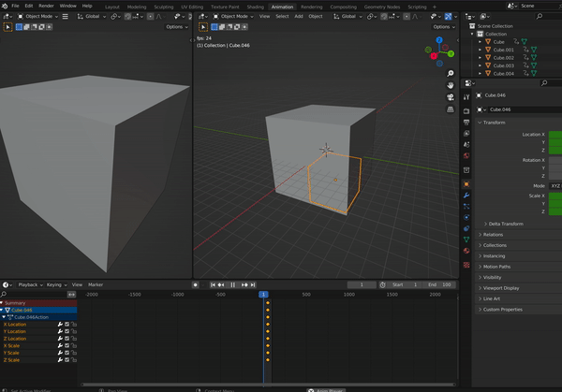The width and height of the screenshot is (562, 392).
Task: Open the Playback dropdown in timeline
Action: (29, 284)
